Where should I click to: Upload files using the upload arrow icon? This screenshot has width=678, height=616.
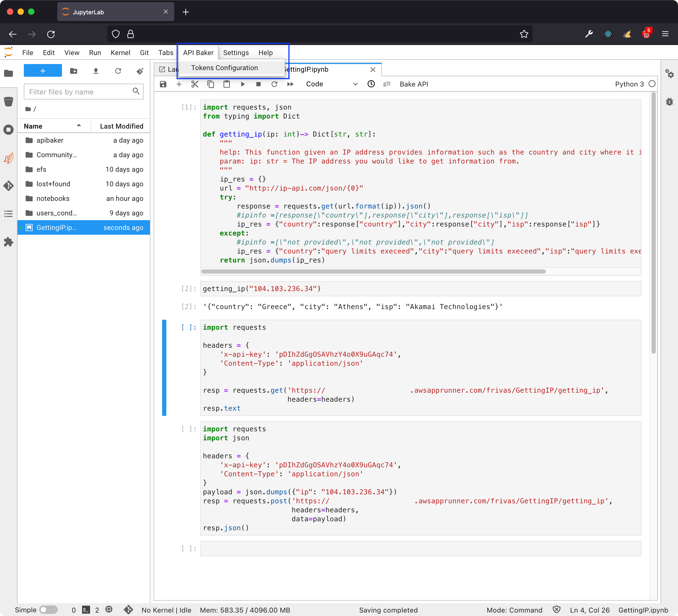pyautogui.click(x=96, y=71)
